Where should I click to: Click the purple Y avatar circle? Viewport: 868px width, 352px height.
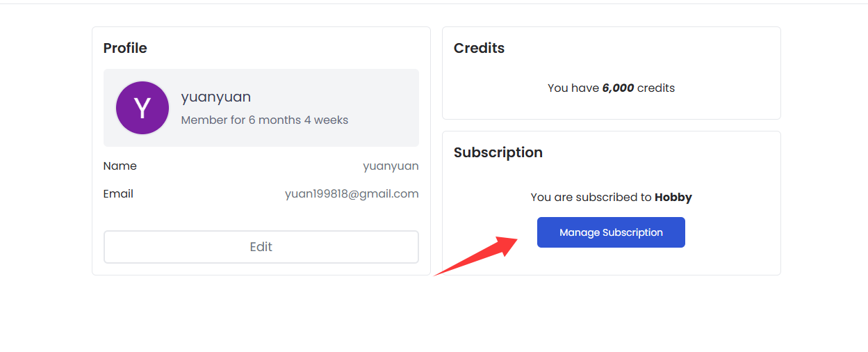point(142,108)
